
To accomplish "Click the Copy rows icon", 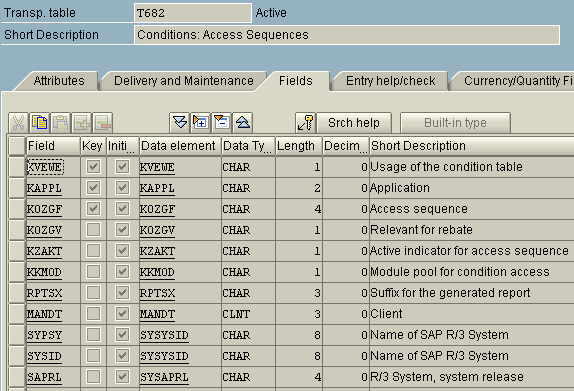I will (40, 123).
